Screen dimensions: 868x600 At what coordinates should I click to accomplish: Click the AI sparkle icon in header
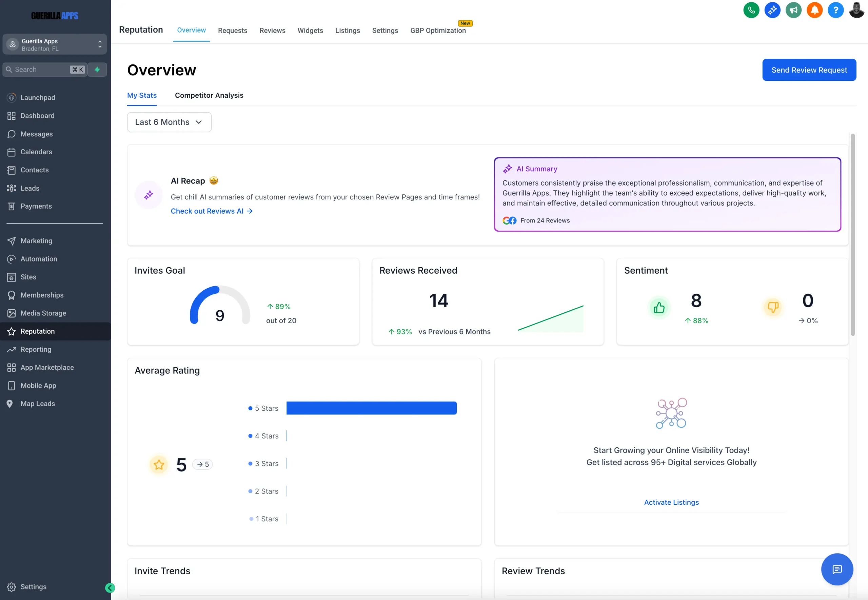coord(772,10)
